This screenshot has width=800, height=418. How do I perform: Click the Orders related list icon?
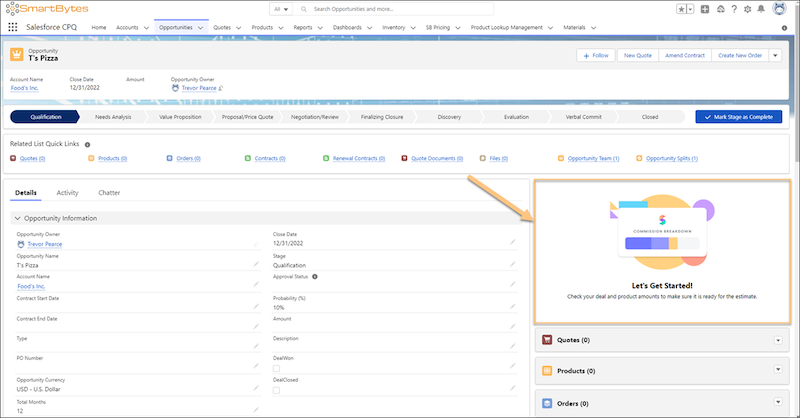tap(547, 403)
